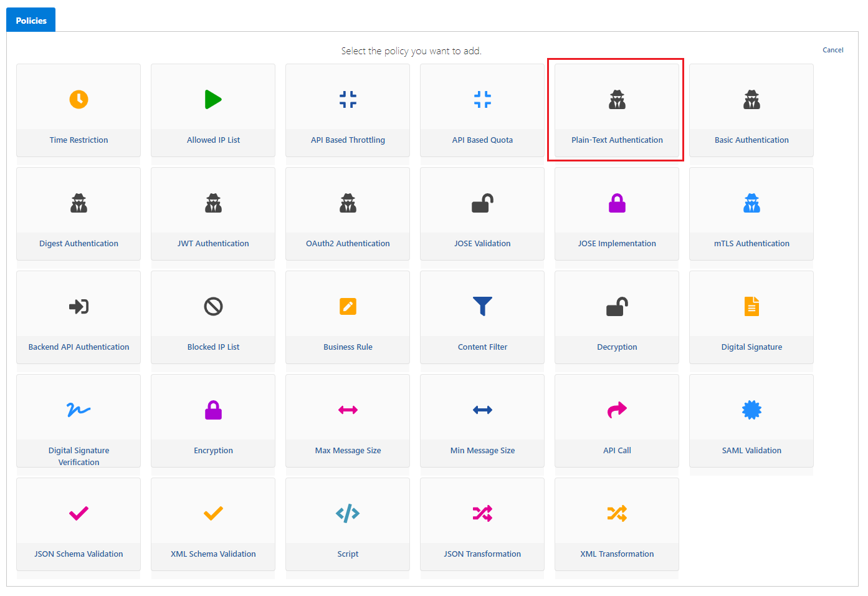This screenshot has height=596, width=868.
Task: Select the Plain-Text Authentication label
Action: [617, 140]
